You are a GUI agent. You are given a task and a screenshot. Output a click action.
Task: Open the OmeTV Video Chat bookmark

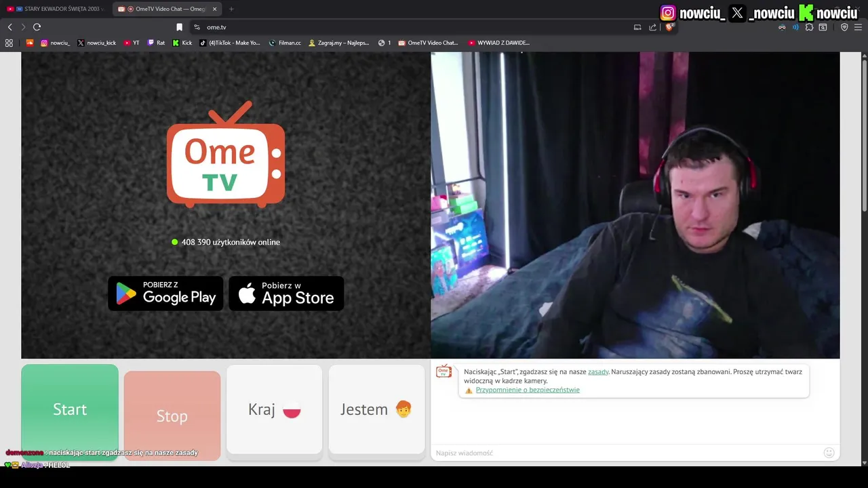point(429,43)
